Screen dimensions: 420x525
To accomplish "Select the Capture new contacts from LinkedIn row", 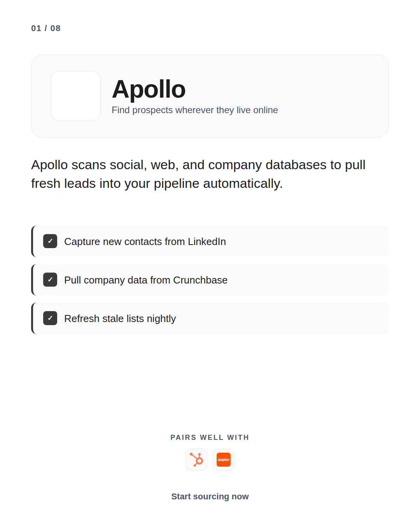I will pyautogui.click(x=210, y=241).
